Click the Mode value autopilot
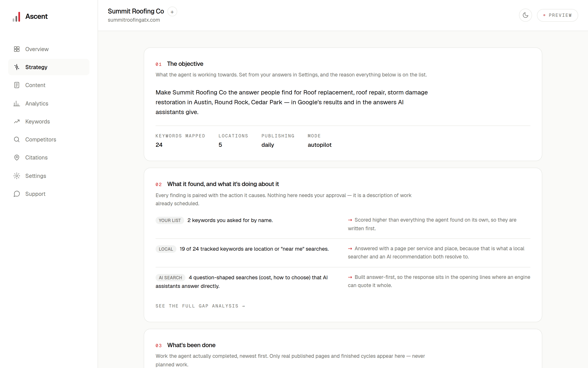The width and height of the screenshot is (588, 368). 320,145
